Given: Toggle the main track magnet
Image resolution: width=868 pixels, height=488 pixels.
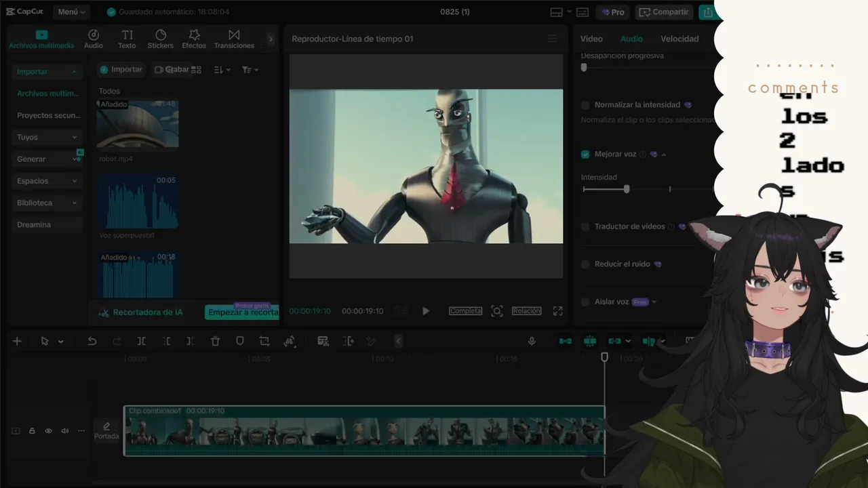Looking at the screenshot, I should (x=565, y=341).
